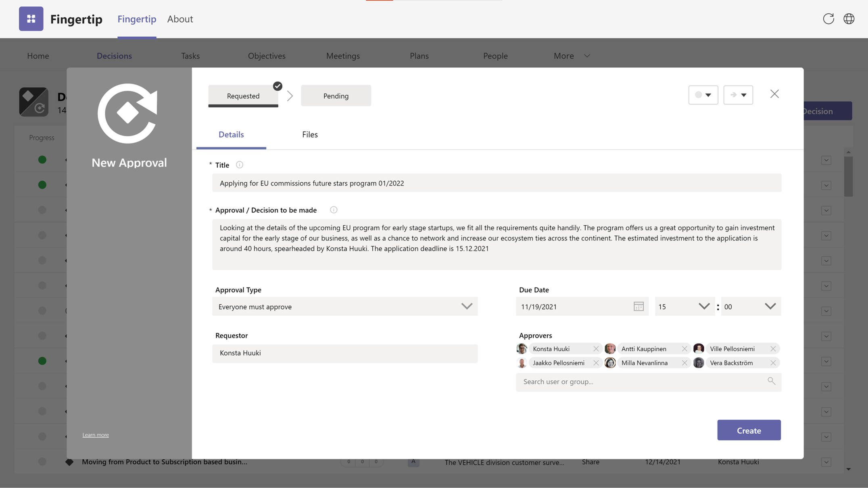Open the Approval Type dropdown
Screen dimensions: 868x488
click(345, 306)
